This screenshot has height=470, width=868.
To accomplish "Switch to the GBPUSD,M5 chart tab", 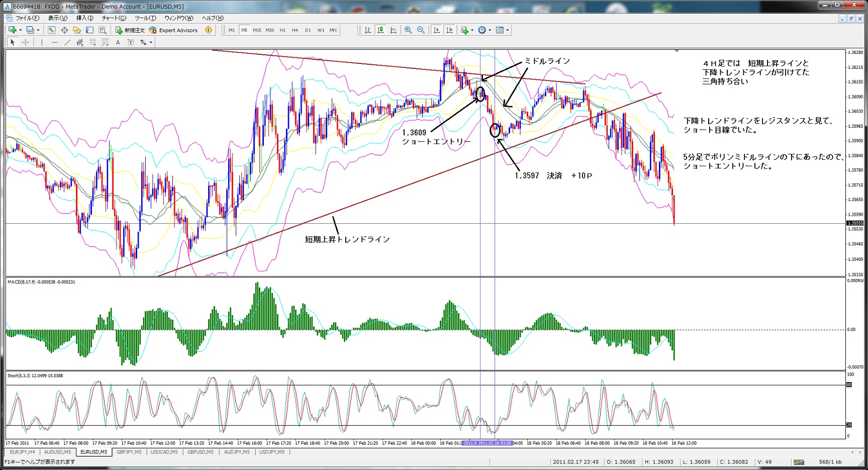I will tap(201, 452).
